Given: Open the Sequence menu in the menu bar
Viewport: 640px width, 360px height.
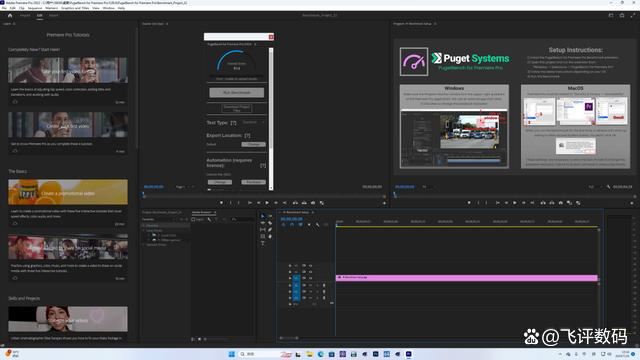Looking at the screenshot, I should (35, 8).
